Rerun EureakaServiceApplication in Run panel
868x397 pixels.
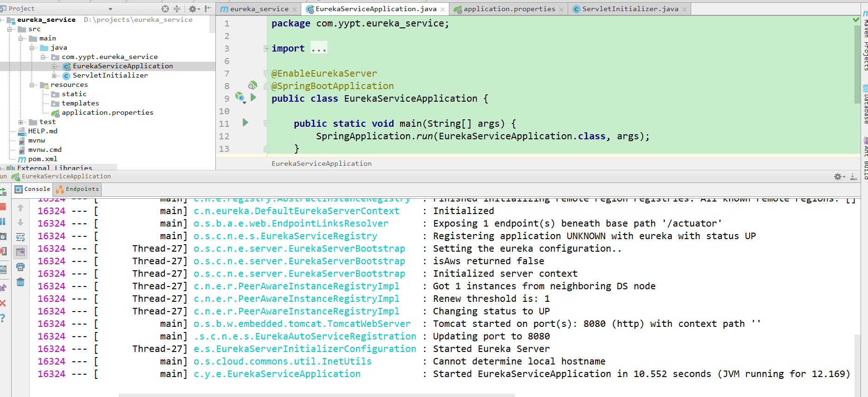3,191
